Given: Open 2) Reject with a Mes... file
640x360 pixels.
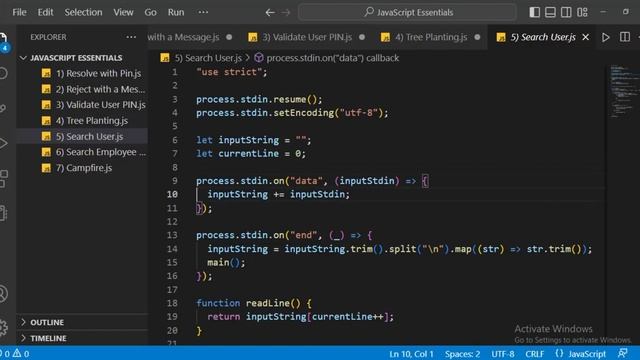Looking at the screenshot, I should (100, 89).
